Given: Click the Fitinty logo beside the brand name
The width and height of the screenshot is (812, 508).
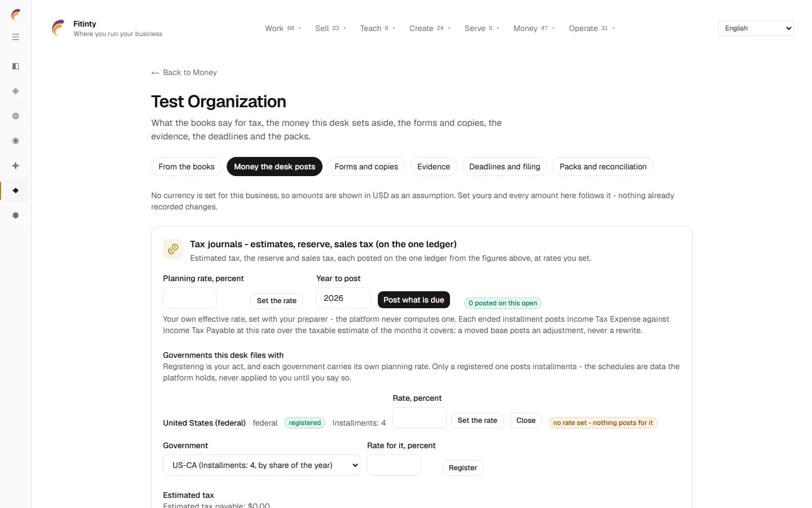Looking at the screenshot, I should tap(58, 28).
